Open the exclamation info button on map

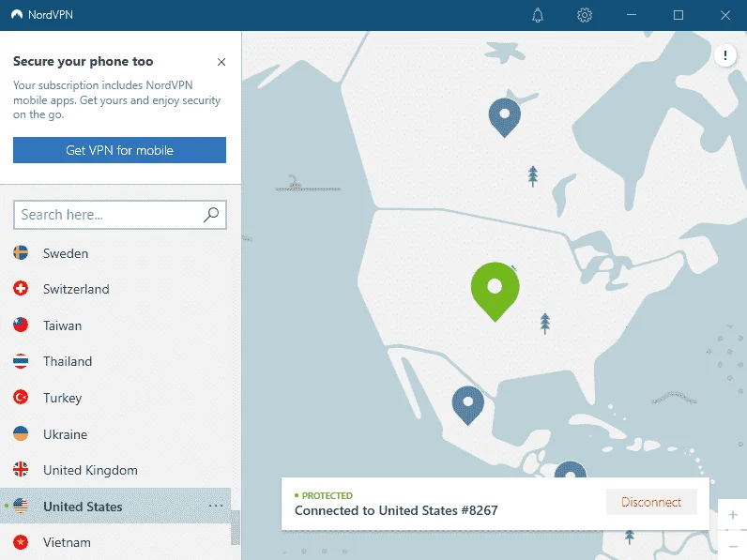coord(725,55)
